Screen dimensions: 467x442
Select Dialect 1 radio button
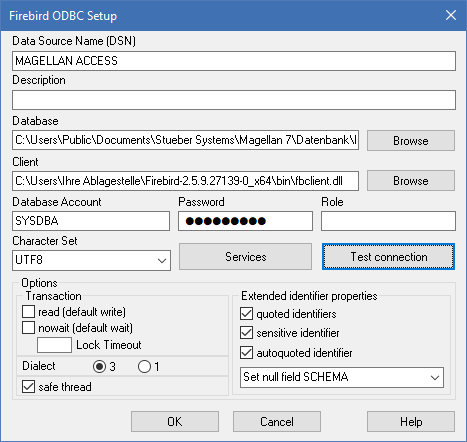(144, 367)
